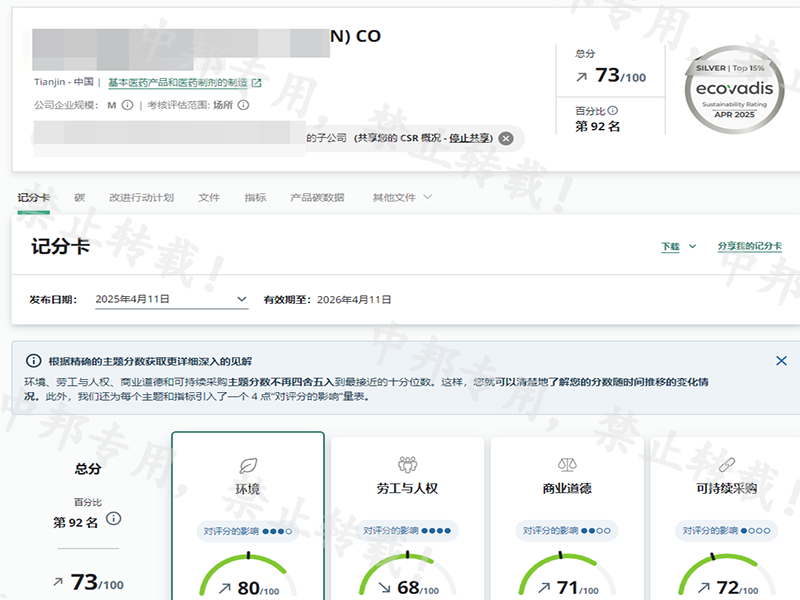Click info icon next to 第 92 名 in 总分 panel
800x600 pixels.
(x=114, y=519)
